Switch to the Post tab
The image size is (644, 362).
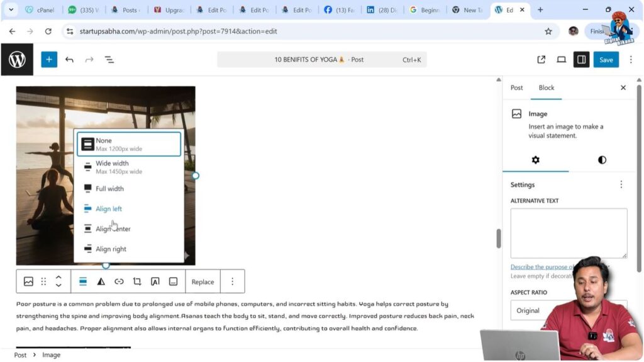(x=517, y=88)
